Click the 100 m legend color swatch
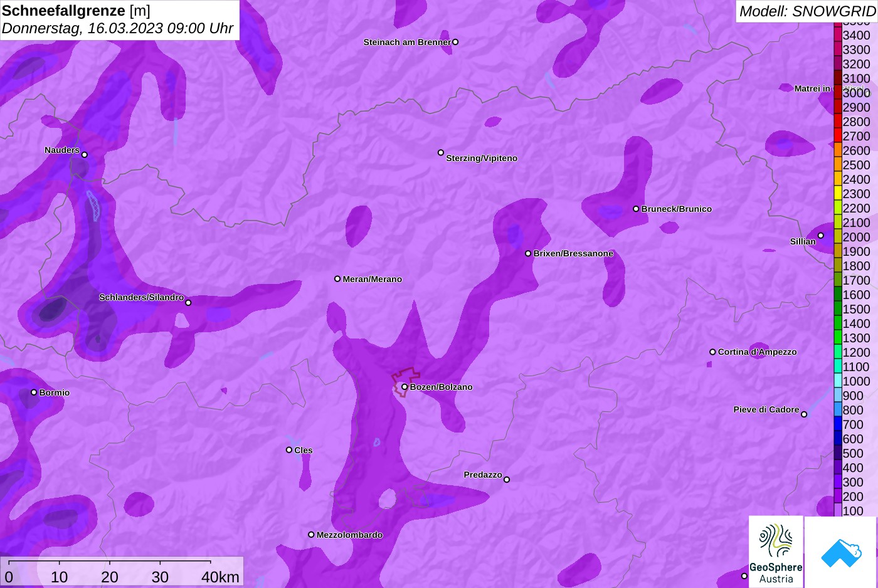Screen dimensions: 878x588 [x=838, y=510]
